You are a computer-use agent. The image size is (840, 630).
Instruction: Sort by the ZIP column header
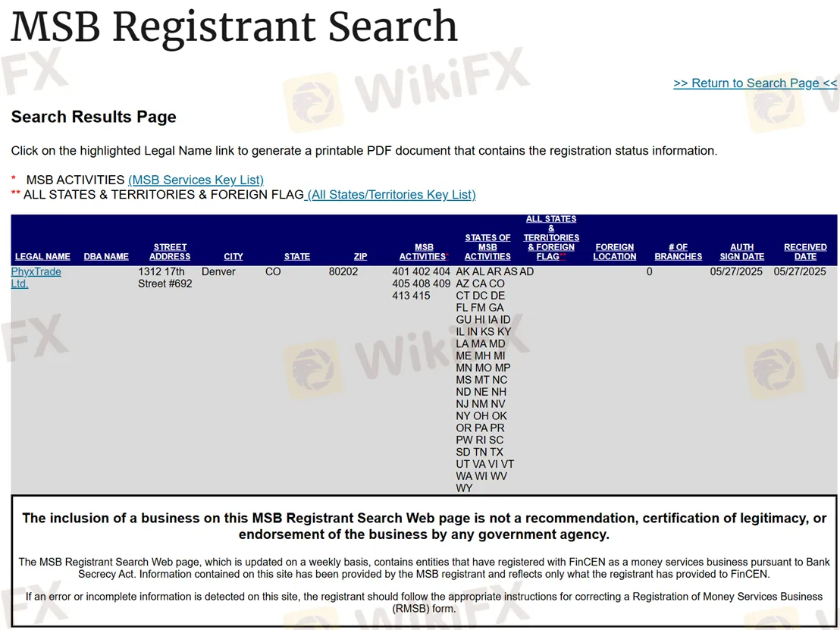pyautogui.click(x=361, y=256)
